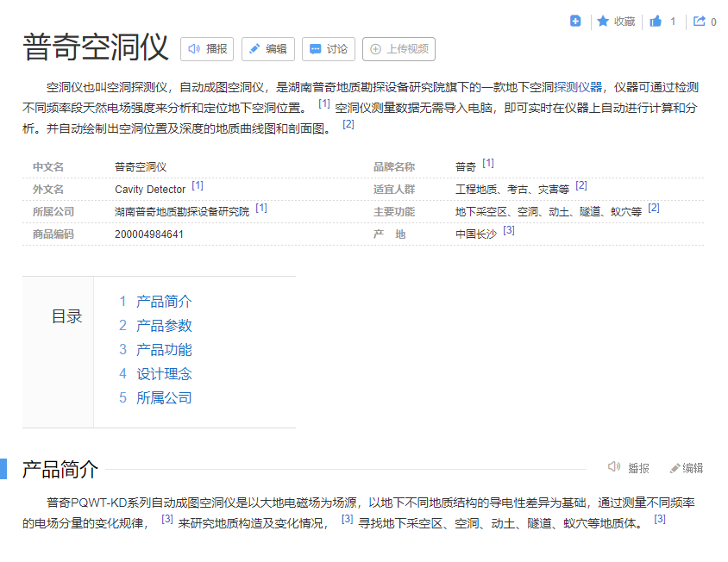
Task: Click 播报 speaker in 产品简介 section header
Action: [x=628, y=468]
